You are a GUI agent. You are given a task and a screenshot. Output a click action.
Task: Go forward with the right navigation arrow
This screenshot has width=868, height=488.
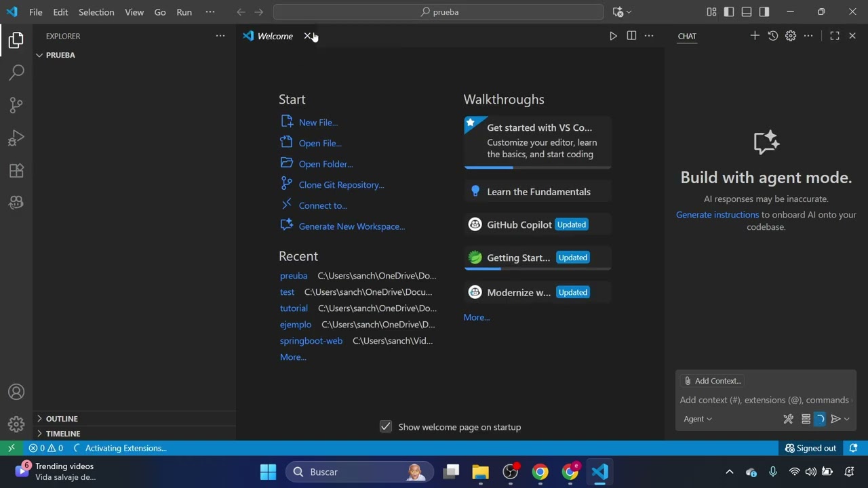(x=259, y=12)
